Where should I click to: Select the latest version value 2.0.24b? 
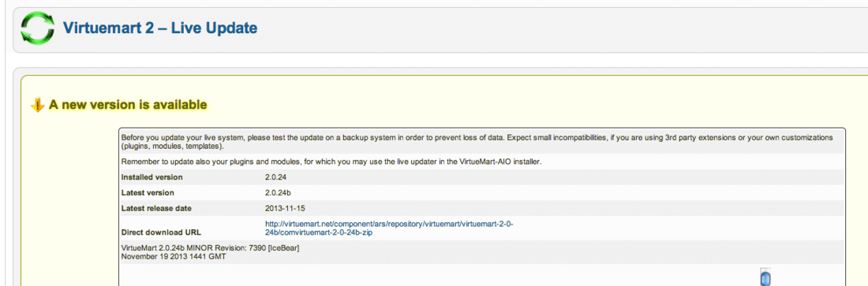point(278,192)
